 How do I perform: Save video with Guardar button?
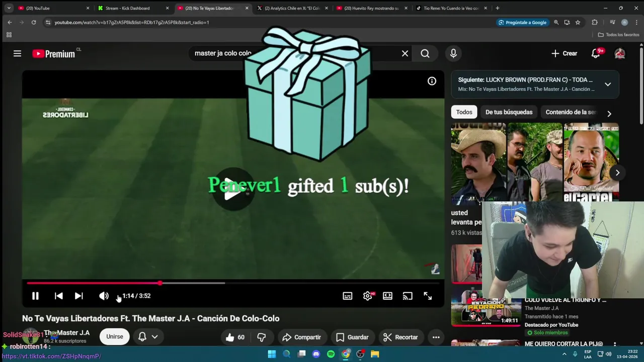pos(352,337)
